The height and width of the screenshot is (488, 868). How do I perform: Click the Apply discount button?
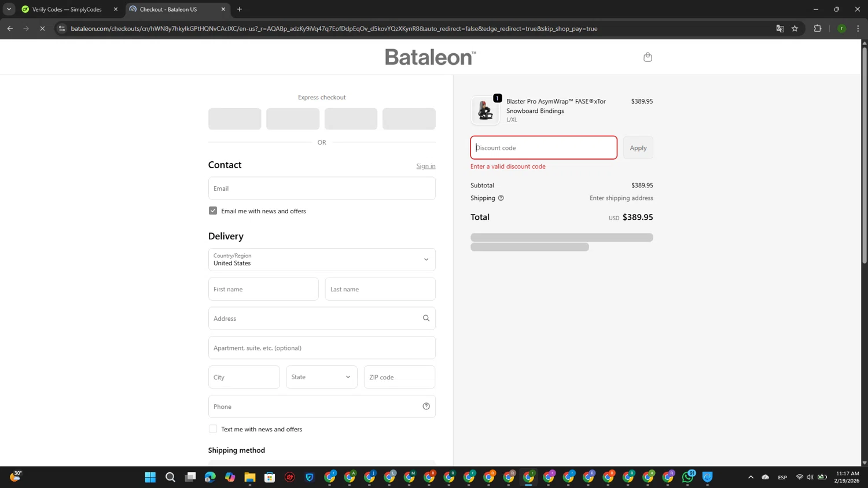(638, 147)
